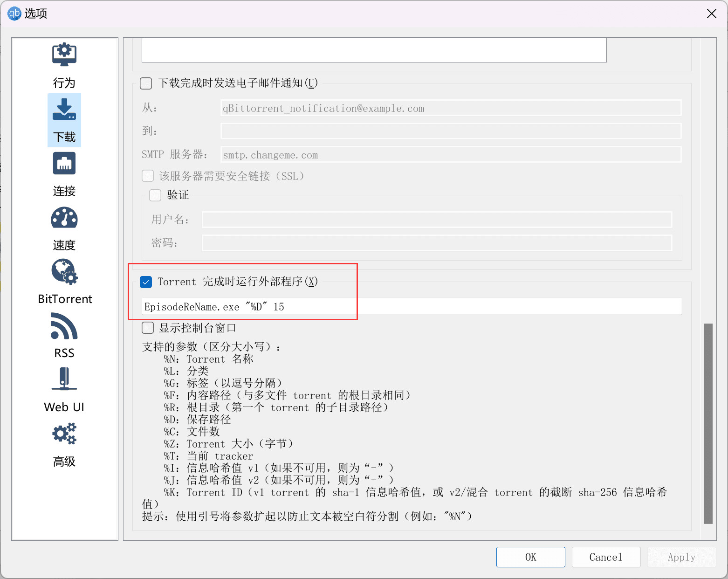Click the %R: 根目录 parameter line
728x579 pixels.
(x=277, y=407)
